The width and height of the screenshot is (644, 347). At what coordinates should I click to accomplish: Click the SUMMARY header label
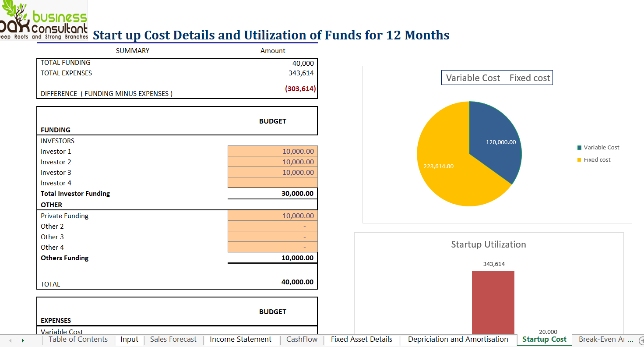pos(133,51)
